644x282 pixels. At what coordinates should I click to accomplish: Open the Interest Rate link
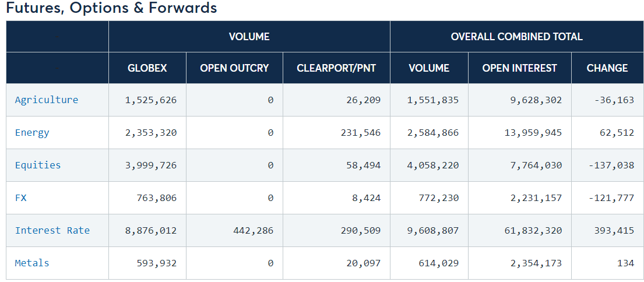(x=52, y=230)
